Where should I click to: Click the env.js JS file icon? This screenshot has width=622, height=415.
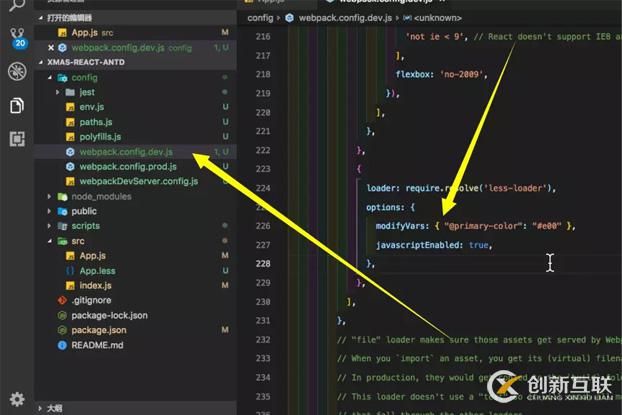(70, 107)
